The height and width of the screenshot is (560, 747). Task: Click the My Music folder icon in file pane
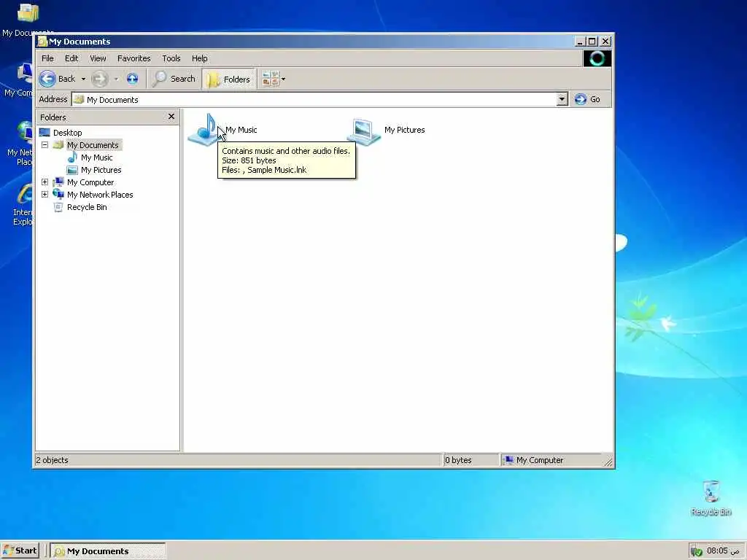coord(204,130)
